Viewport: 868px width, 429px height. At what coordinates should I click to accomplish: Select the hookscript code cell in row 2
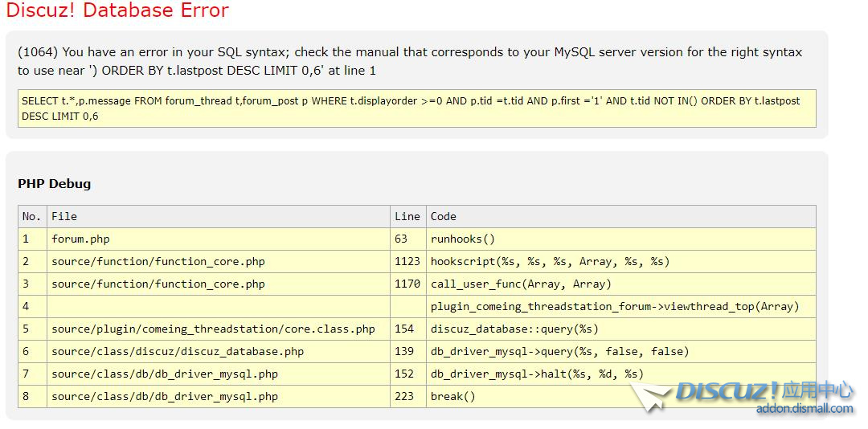pyautogui.click(x=550, y=261)
